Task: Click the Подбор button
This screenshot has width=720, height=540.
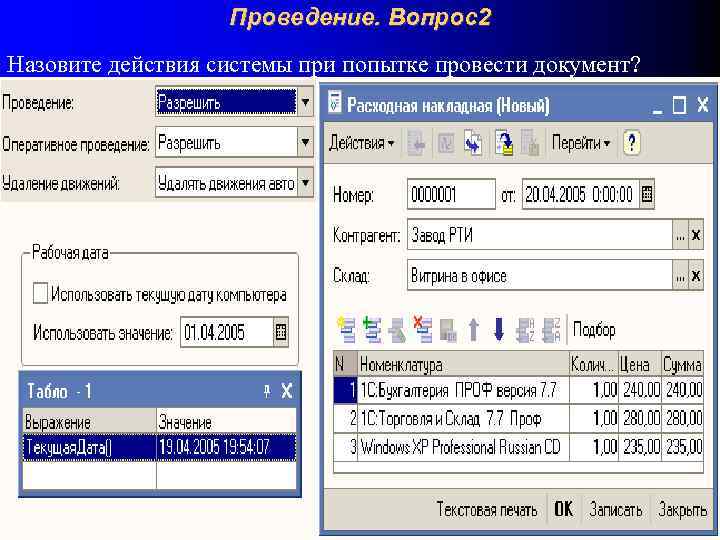Action: click(594, 330)
